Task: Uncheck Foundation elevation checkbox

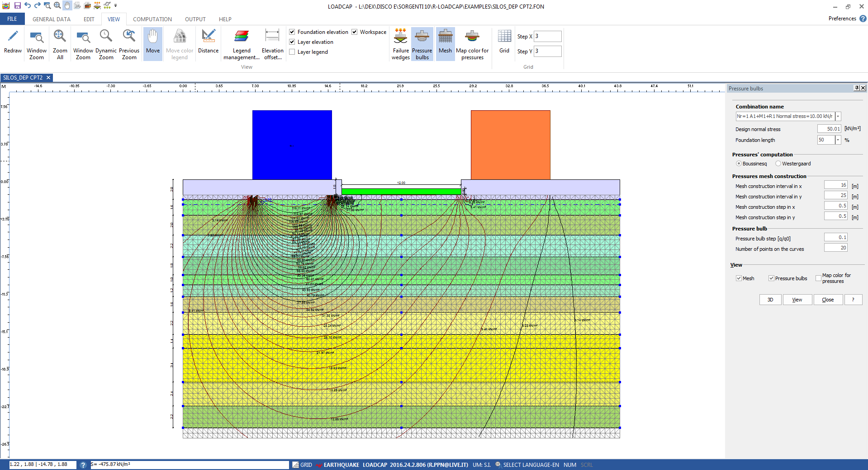Action: tap(292, 32)
